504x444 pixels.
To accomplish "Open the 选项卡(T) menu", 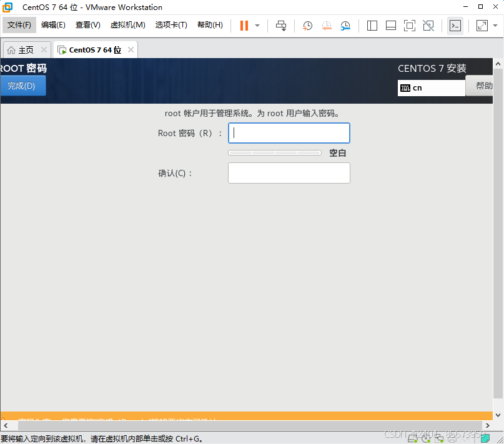I will click(171, 25).
